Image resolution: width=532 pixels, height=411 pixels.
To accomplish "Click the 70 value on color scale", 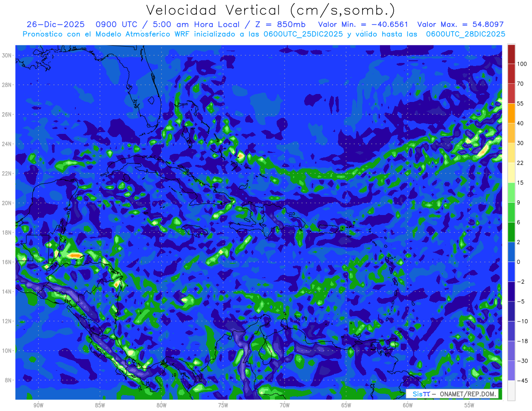I will 520,84.
